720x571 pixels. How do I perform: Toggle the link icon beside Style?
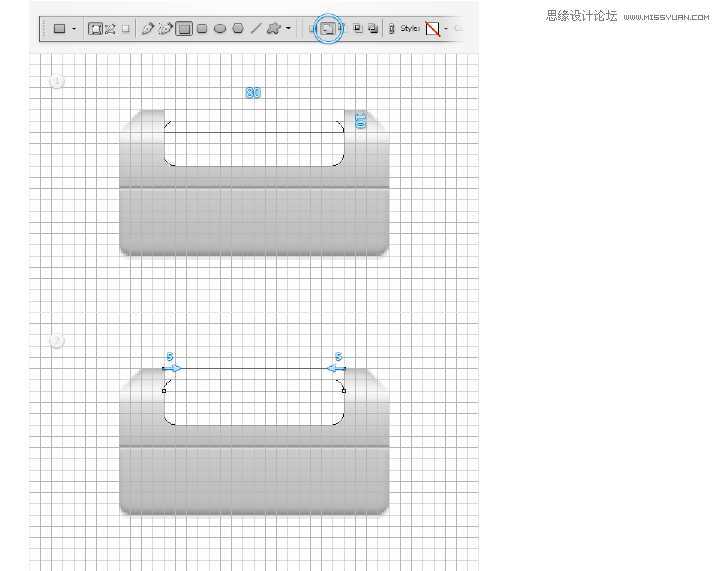391,29
